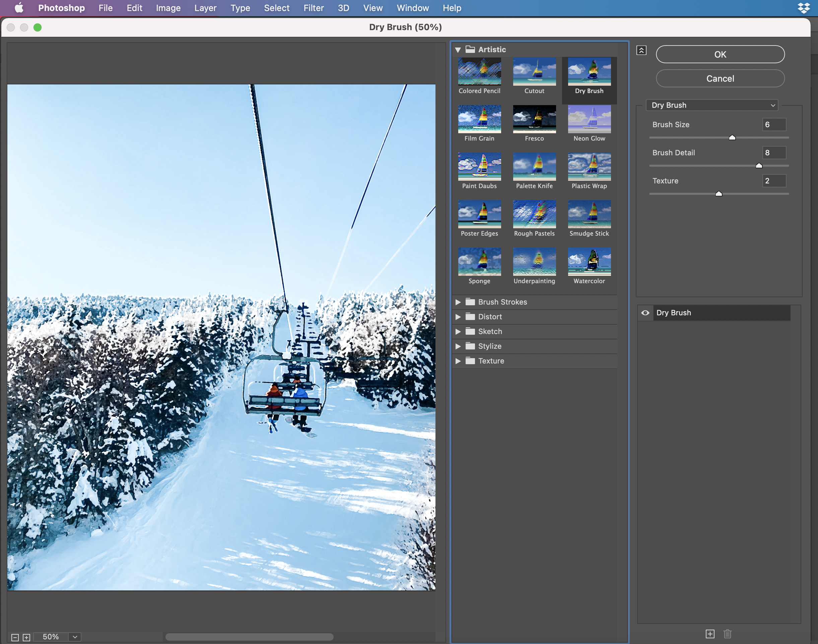Click the delete effect layer trash icon
Viewport: 818px width, 644px height.
pos(728,634)
